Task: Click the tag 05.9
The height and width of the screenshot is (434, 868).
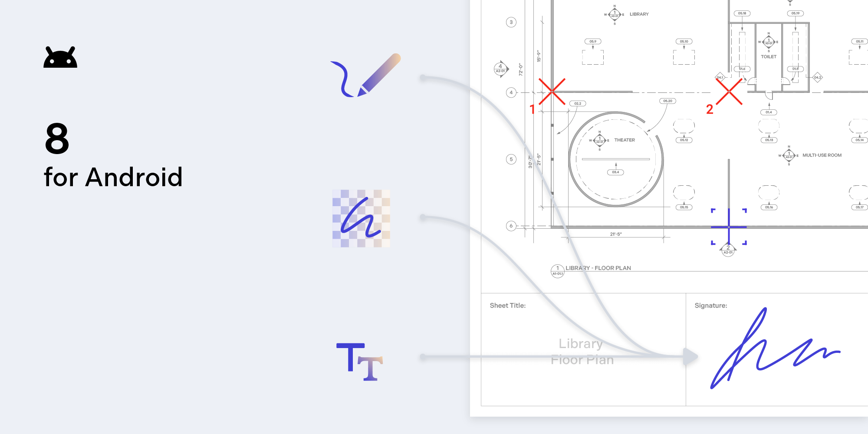Action: click(593, 42)
